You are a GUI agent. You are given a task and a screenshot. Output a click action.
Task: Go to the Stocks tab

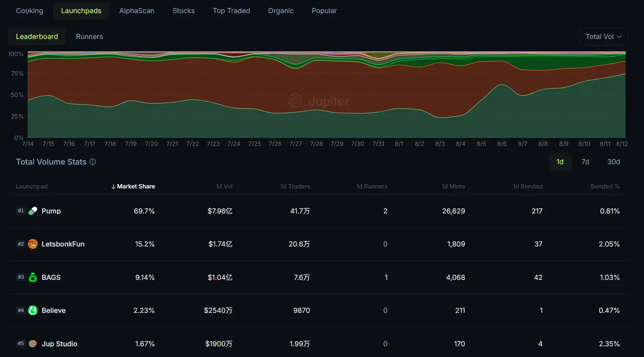pos(184,11)
